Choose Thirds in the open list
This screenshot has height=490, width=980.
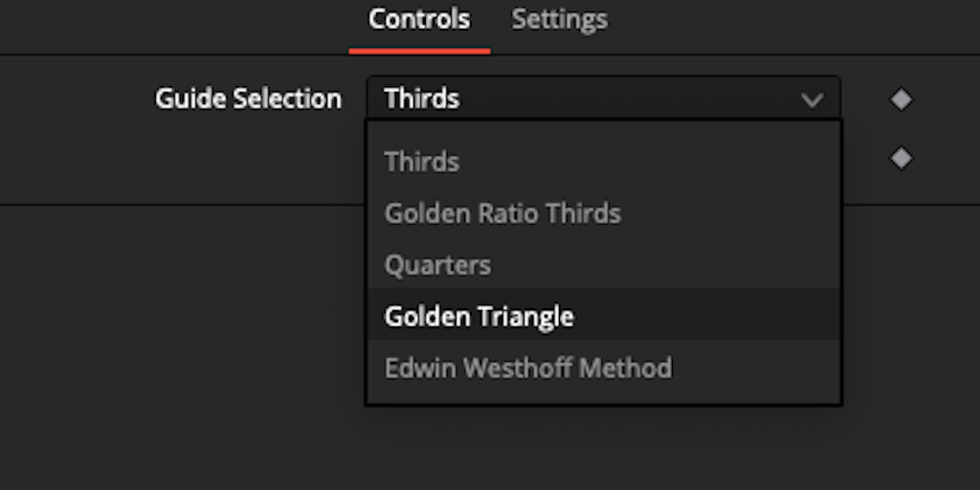[422, 162]
